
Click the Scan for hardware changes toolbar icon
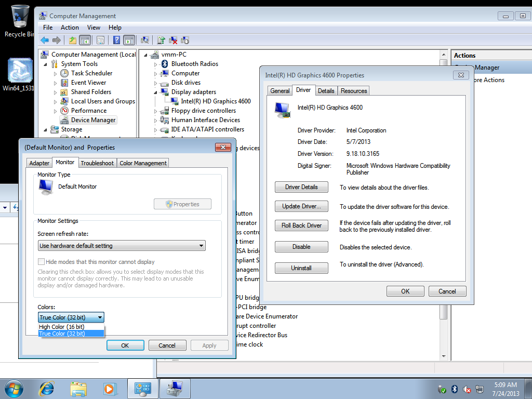[x=145, y=40]
